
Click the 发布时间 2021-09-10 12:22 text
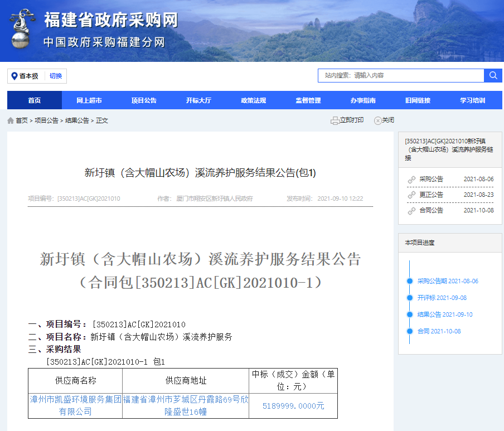coord(324,198)
